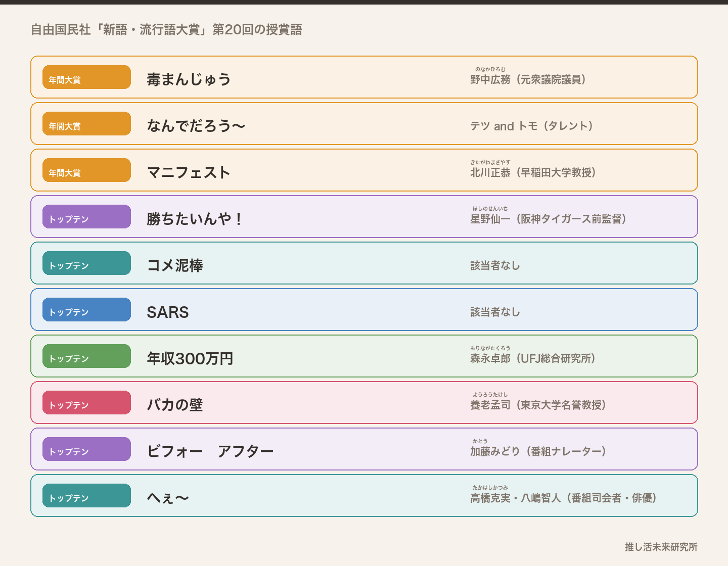Select the phrase バカの壁

click(x=175, y=405)
